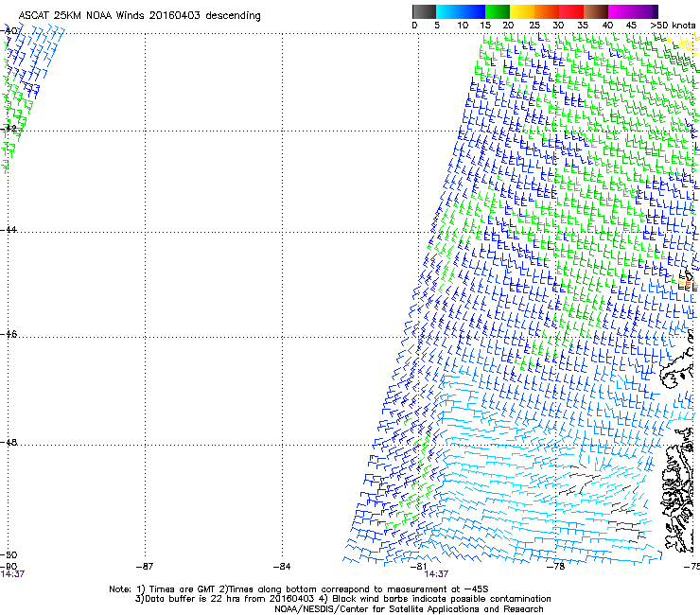The image size is (700, 615).
Task: Click the '>50 knots' legend label
Action: point(673,26)
